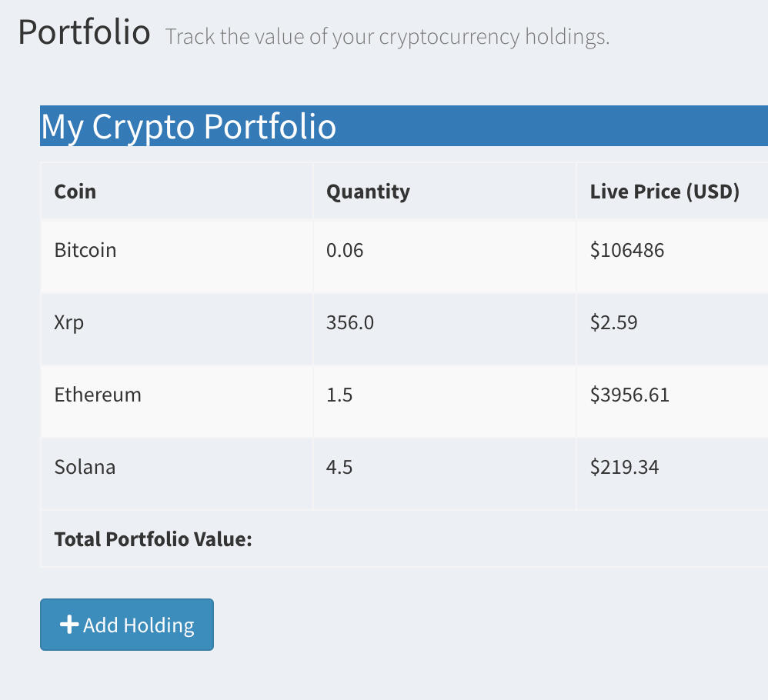
Task: Click Ethereum quantity 1.5
Action: 339,395
